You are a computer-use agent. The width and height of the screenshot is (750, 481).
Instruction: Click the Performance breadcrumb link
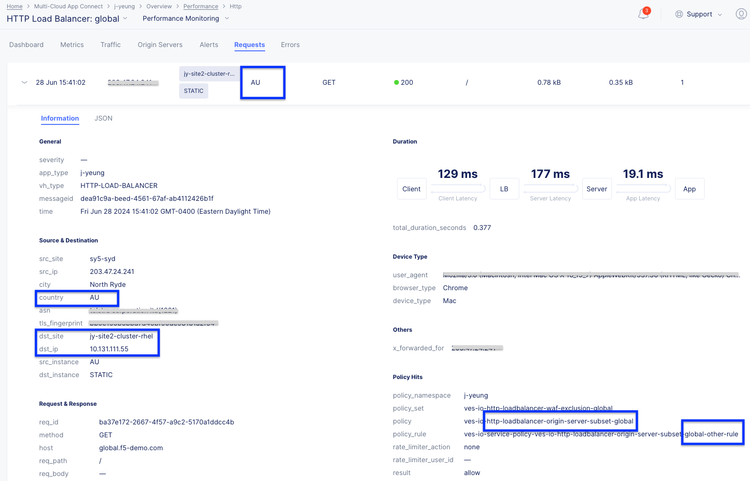(x=200, y=6)
